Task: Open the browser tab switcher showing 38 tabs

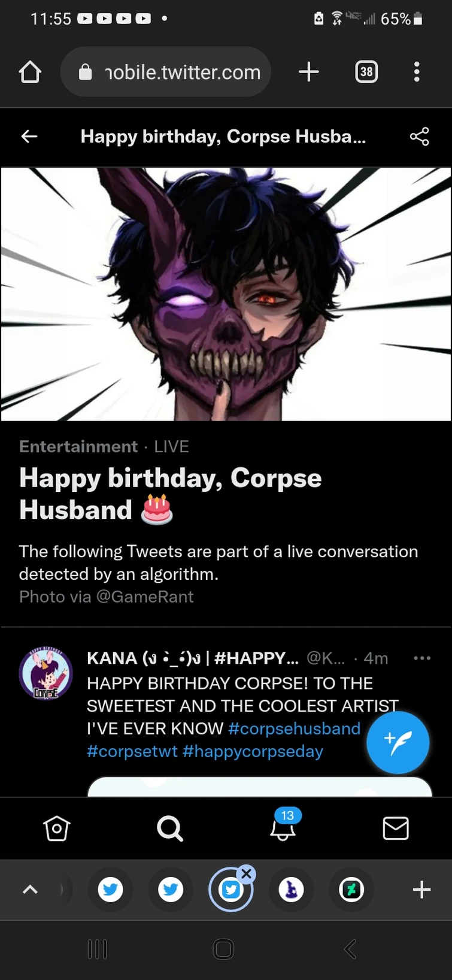Action: click(366, 71)
